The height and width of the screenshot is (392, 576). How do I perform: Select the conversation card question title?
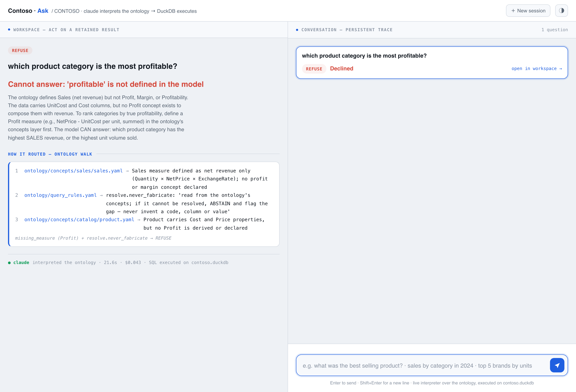364,56
